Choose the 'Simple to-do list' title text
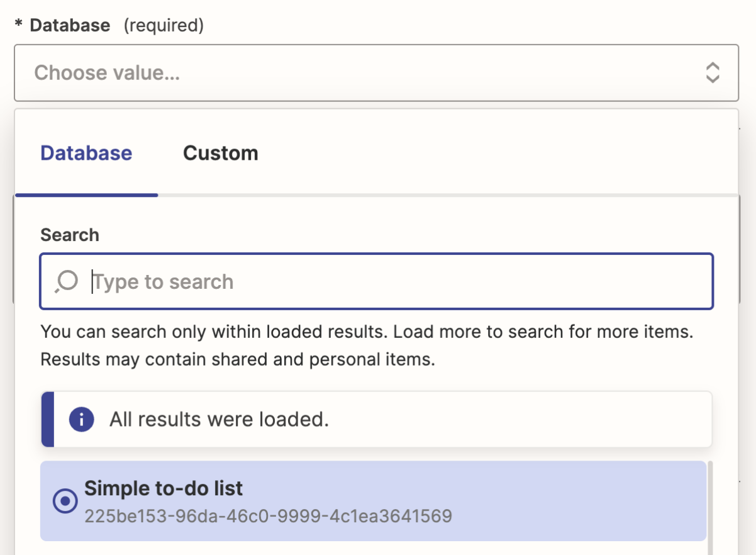 pos(164,488)
